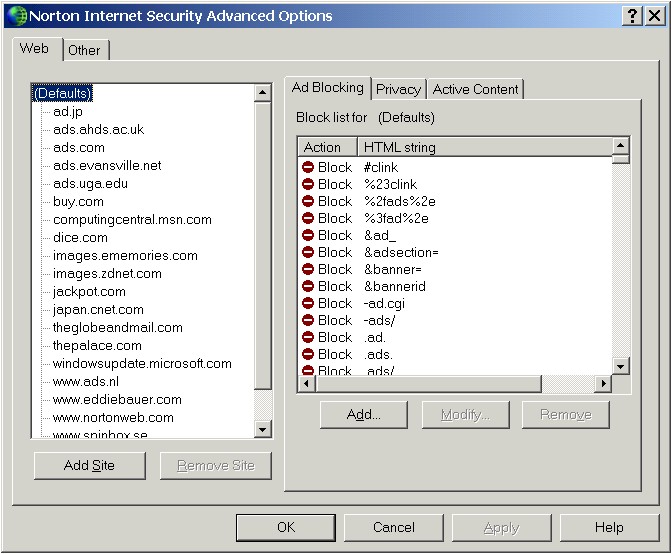Click block list horizontal scroll right arrow
The width and height of the screenshot is (671, 554).
point(603,383)
